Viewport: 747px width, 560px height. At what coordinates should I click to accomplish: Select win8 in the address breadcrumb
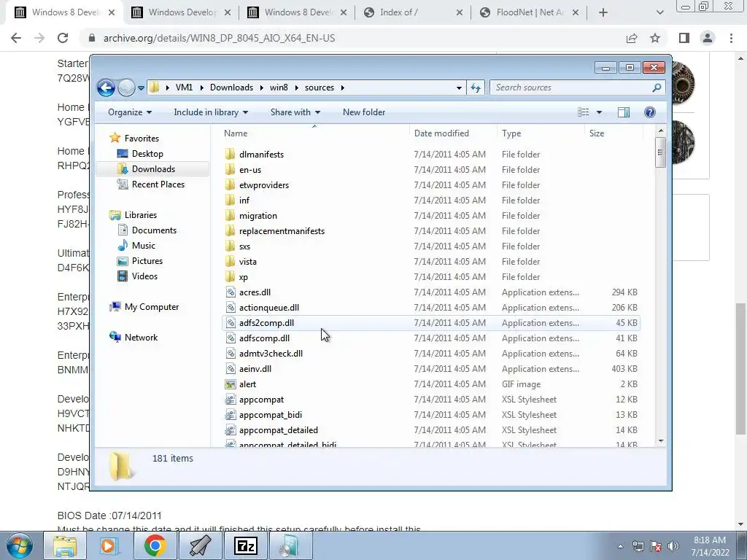(279, 87)
